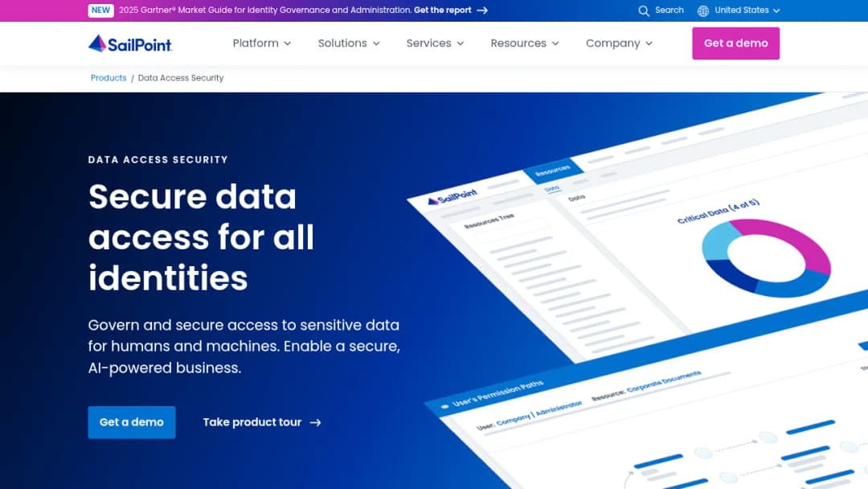Click the NEW badge in banner
Viewport: 868px width, 489px height.
pyautogui.click(x=100, y=10)
